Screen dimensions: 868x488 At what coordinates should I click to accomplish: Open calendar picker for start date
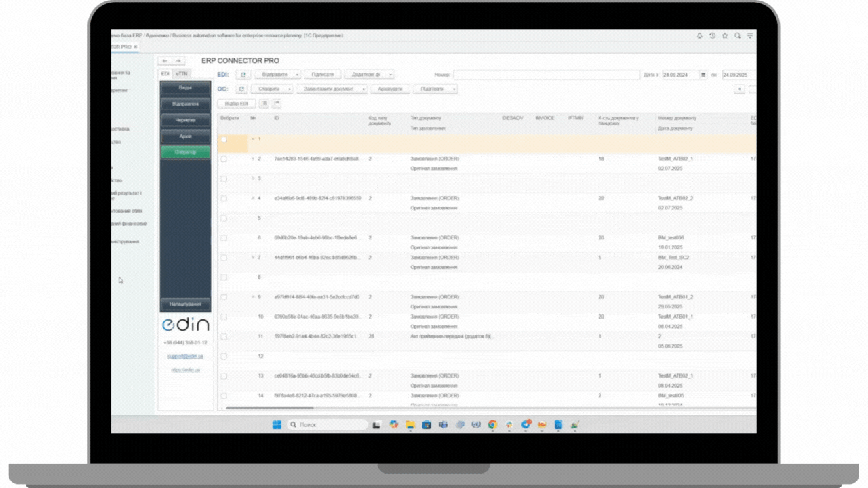(x=703, y=75)
